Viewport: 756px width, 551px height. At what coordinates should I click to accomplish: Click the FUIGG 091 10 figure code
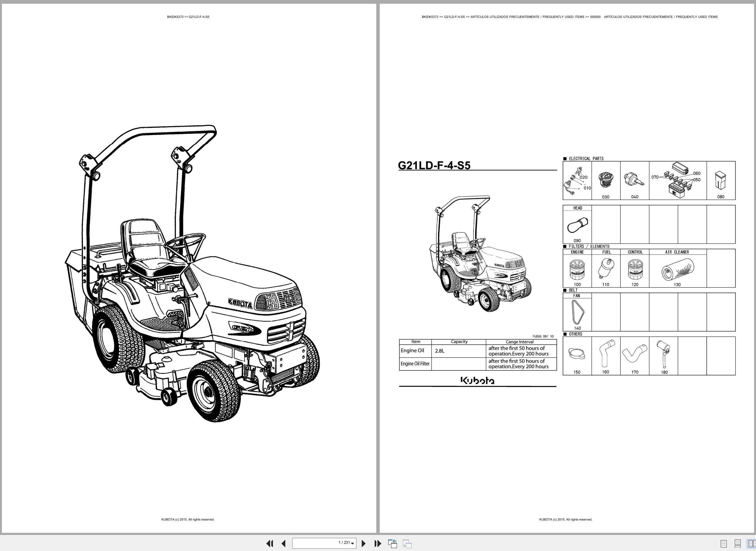click(543, 336)
